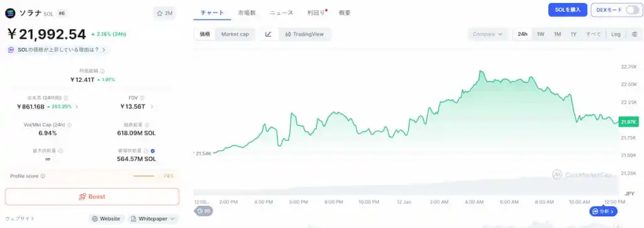644x228 pixels.
Task: Switch chart to Market cap view
Action: coord(235,34)
